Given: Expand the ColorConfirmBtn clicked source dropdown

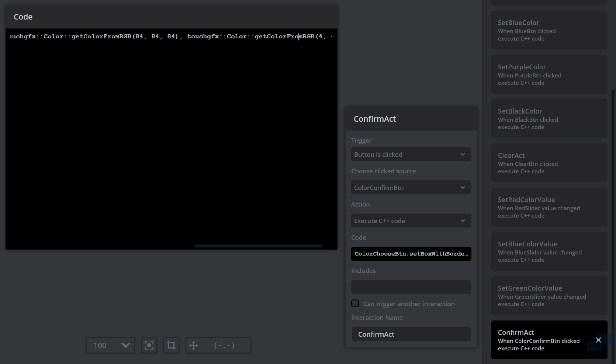Looking at the screenshot, I should point(411,188).
